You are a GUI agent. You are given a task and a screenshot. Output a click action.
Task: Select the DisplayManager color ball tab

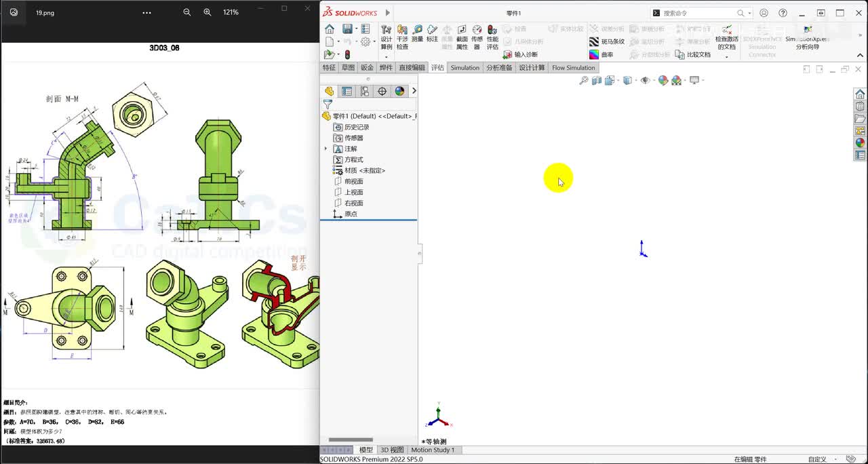click(399, 91)
